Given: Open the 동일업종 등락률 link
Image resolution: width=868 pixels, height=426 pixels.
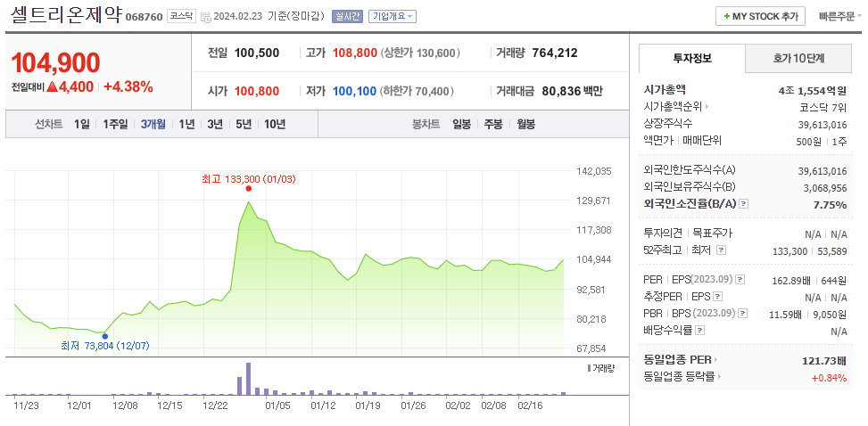Looking at the screenshot, I should pos(679,377).
